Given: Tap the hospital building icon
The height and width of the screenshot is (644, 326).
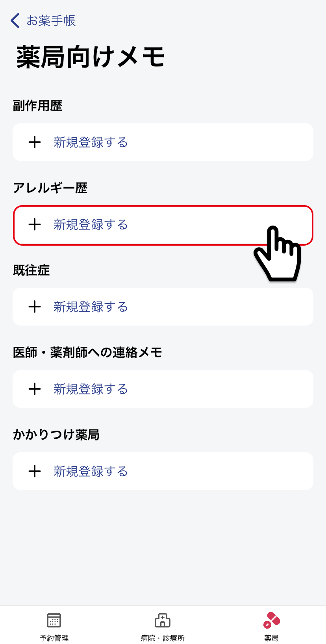Looking at the screenshot, I should pos(163,620).
